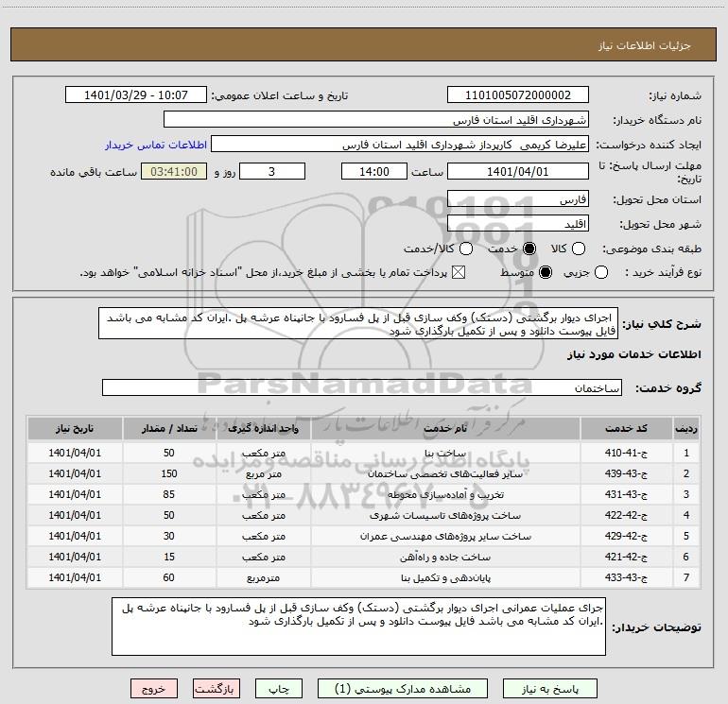
Task: Click the استان محل تحویل field فارس
Action: pyautogui.click(x=518, y=198)
